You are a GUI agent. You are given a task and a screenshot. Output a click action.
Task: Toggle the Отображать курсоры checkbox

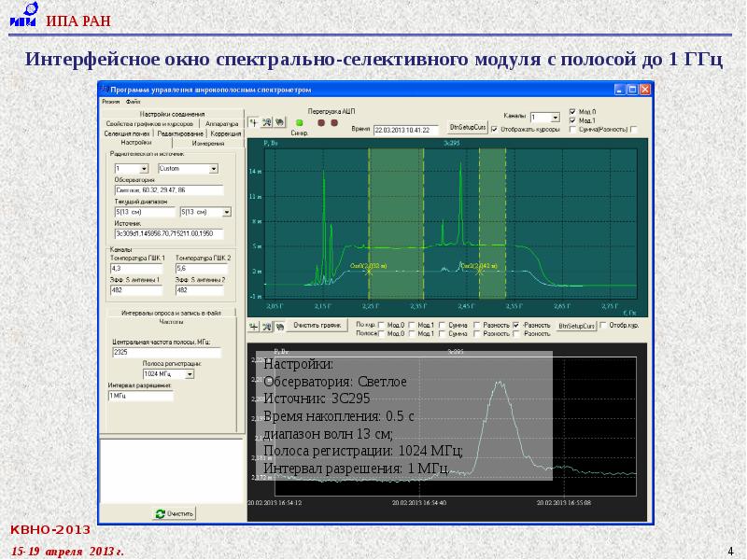point(493,129)
